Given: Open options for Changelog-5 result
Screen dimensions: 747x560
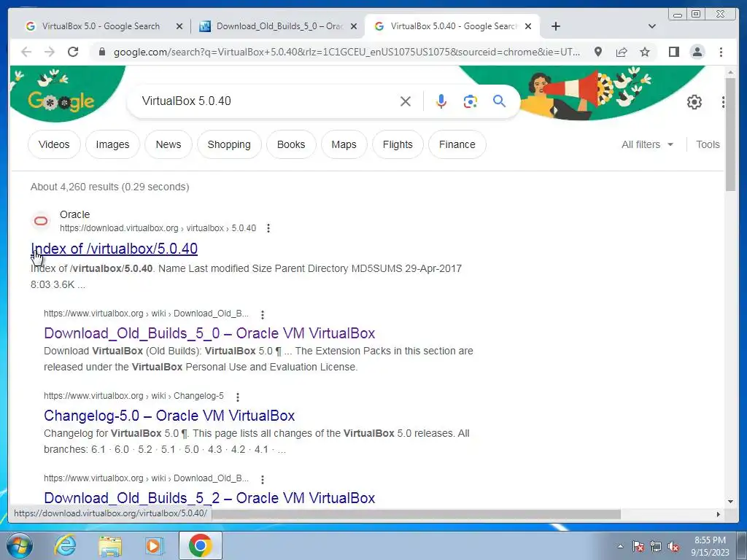Looking at the screenshot, I should click(x=238, y=397).
